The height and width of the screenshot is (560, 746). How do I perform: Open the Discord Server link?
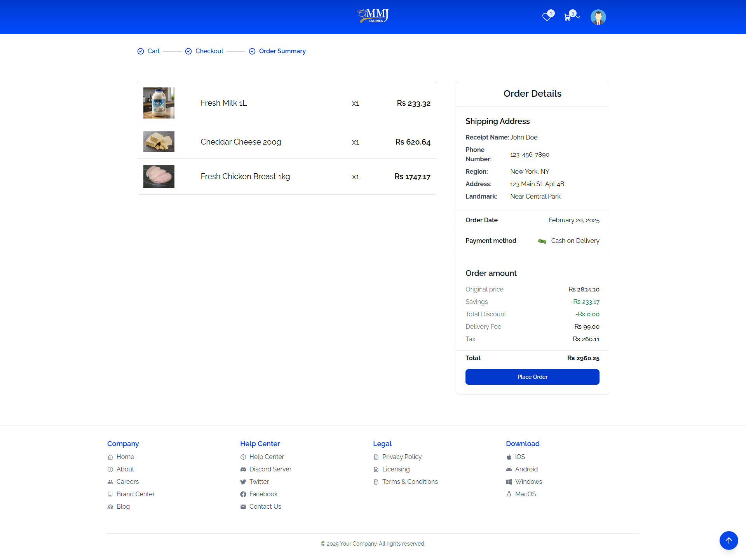pyautogui.click(x=270, y=469)
